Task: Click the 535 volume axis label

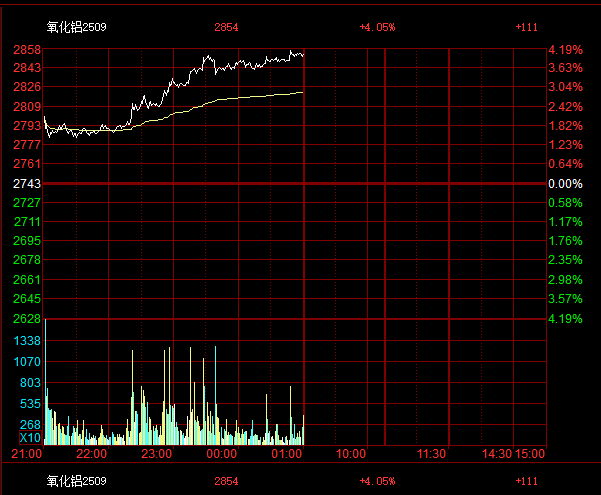Action: [30, 404]
